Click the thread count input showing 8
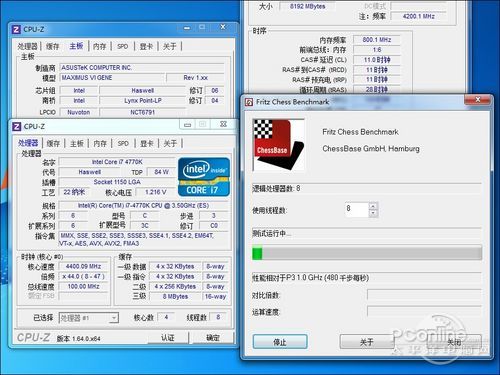500x375 pixels. tap(357, 210)
